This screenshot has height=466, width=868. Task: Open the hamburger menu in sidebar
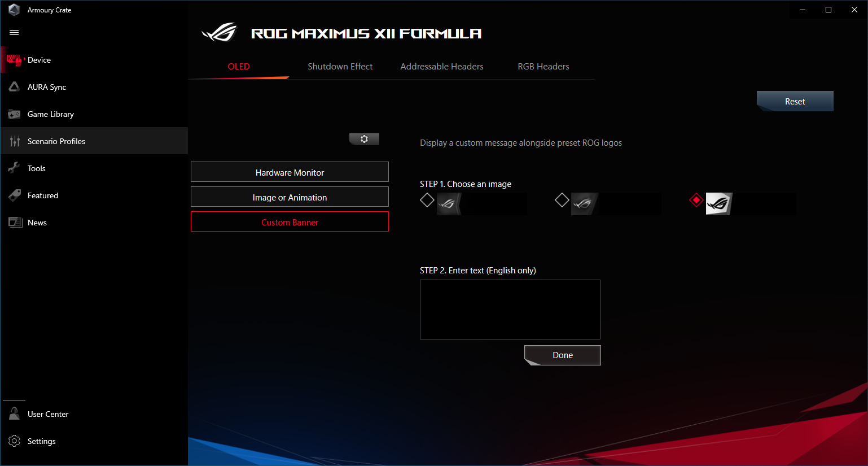click(14, 33)
